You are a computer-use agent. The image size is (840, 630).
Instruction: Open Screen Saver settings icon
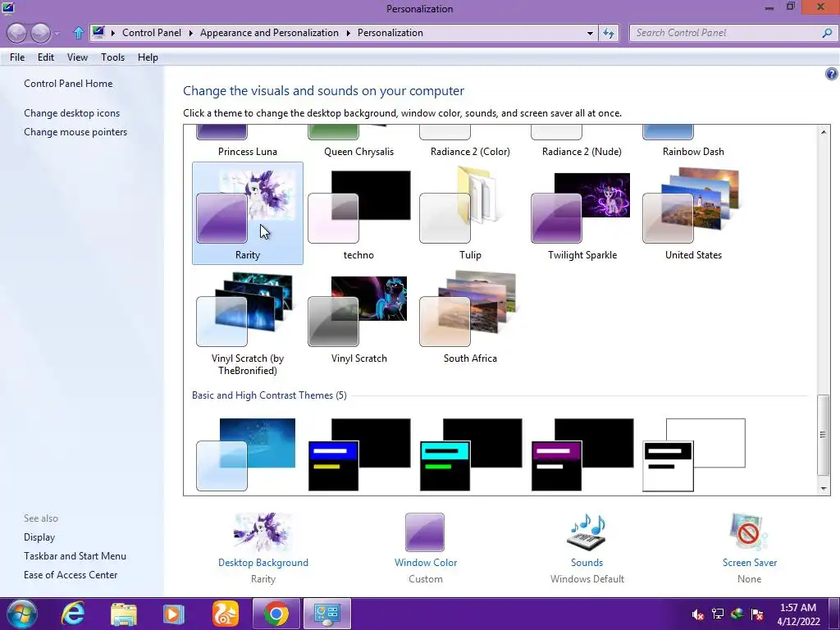(749, 532)
